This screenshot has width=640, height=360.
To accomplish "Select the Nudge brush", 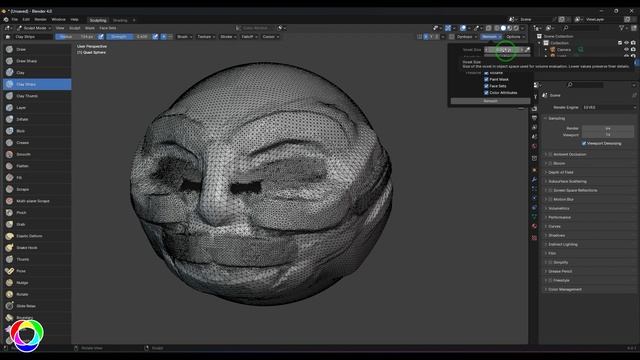I will pos(37,283).
